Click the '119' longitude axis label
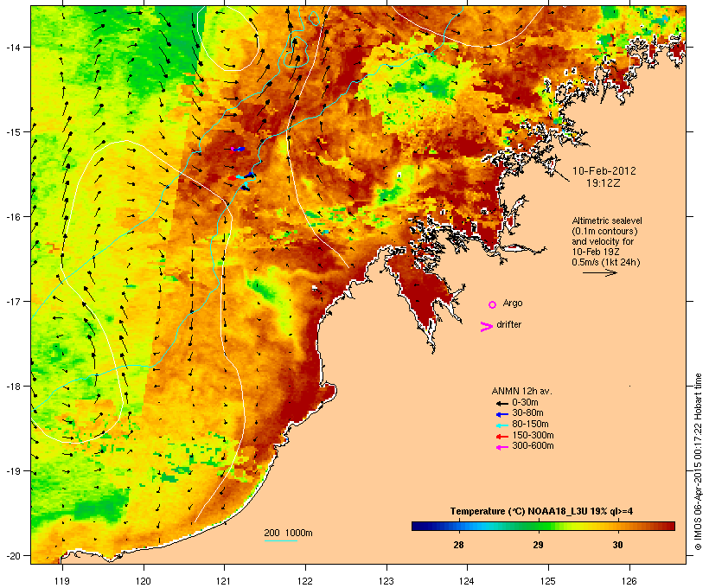Image resolution: width=709 pixels, height=588 pixels. click(x=62, y=581)
